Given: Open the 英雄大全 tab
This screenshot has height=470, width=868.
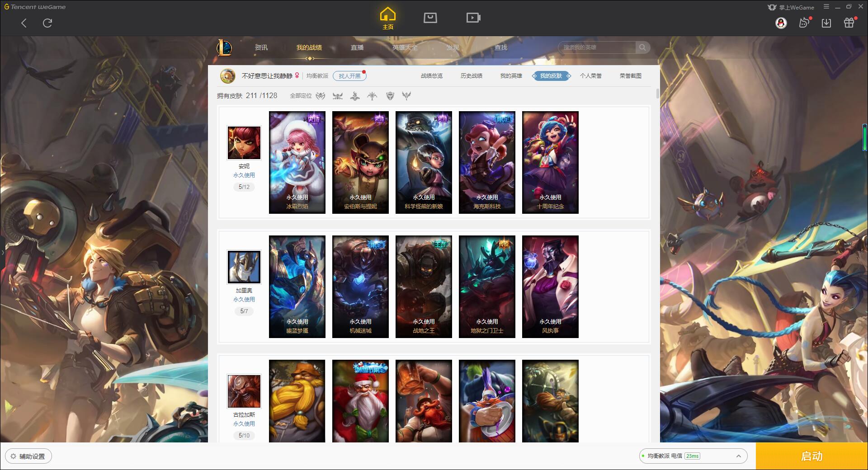Looking at the screenshot, I should (x=405, y=47).
